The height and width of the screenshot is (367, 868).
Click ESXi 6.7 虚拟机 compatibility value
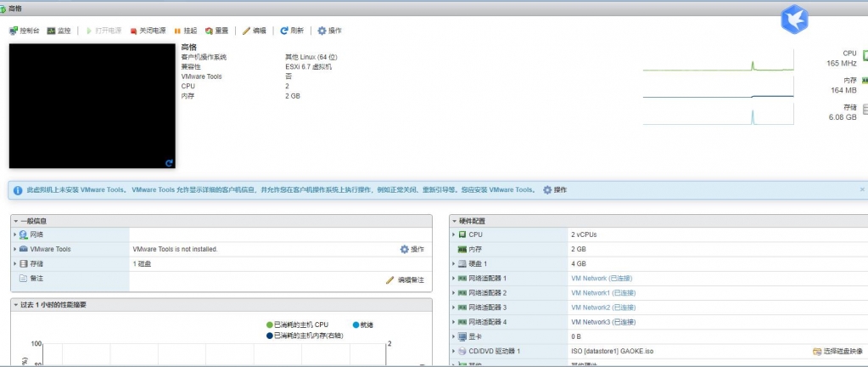click(x=308, y=67)
